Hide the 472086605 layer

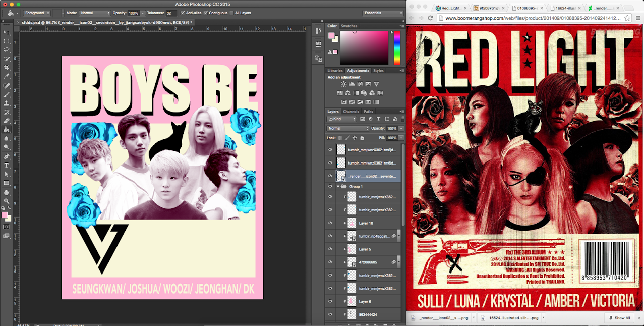(330, 262)
